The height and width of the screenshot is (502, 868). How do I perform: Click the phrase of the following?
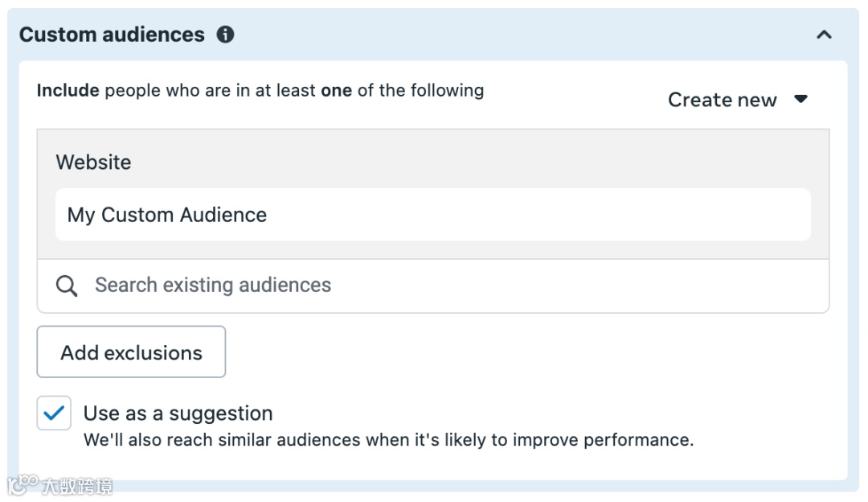point(420,90)
